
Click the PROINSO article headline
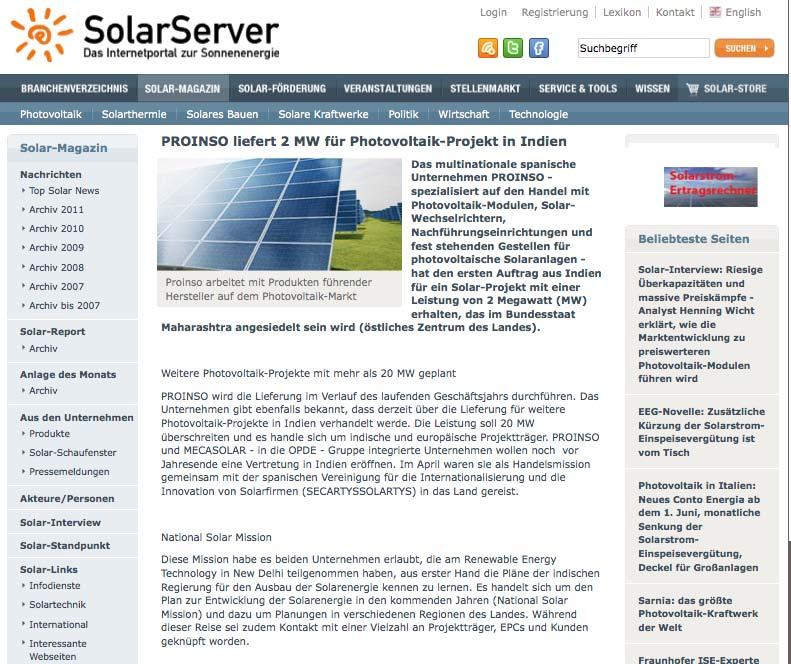point(364,141)
